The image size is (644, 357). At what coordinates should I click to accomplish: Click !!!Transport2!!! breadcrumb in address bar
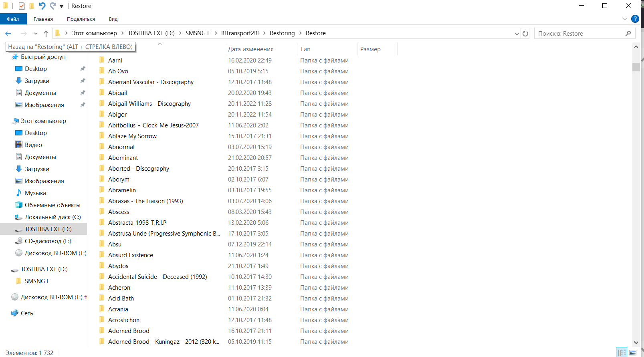pos(240,33)
